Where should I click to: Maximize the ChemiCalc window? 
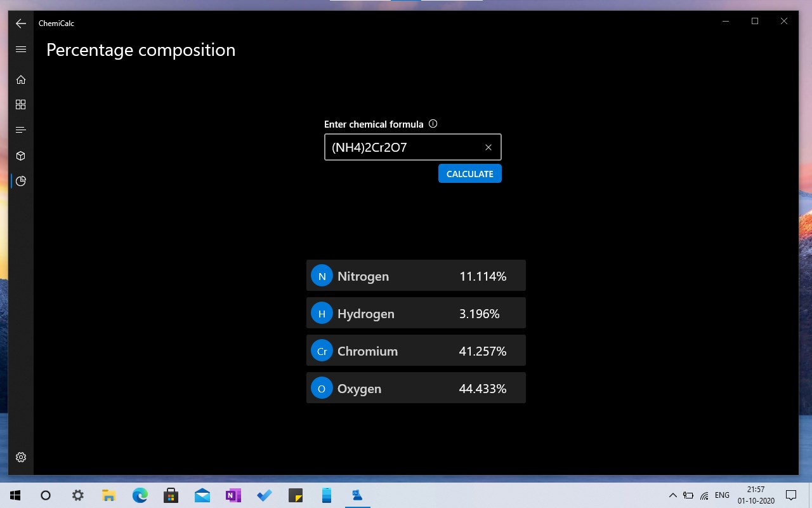pos(755,21)
